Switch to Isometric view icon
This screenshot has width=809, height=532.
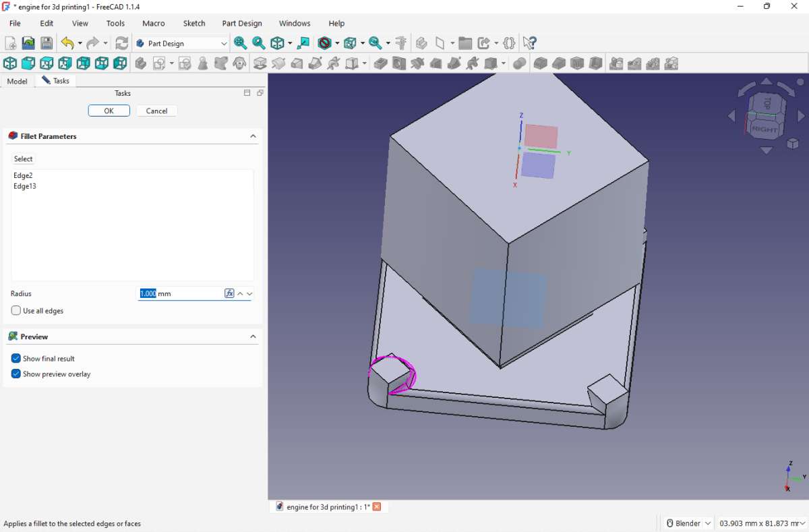[x=9, y=63]
